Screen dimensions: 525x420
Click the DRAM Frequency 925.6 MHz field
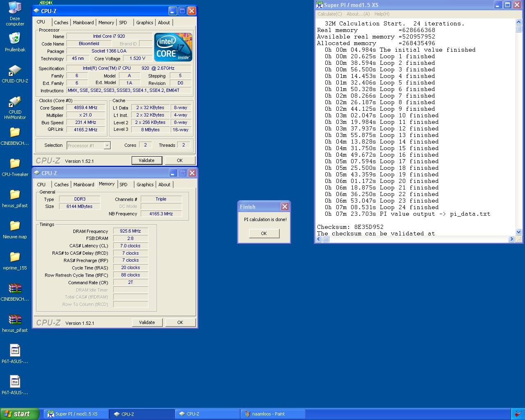(130, 231)
